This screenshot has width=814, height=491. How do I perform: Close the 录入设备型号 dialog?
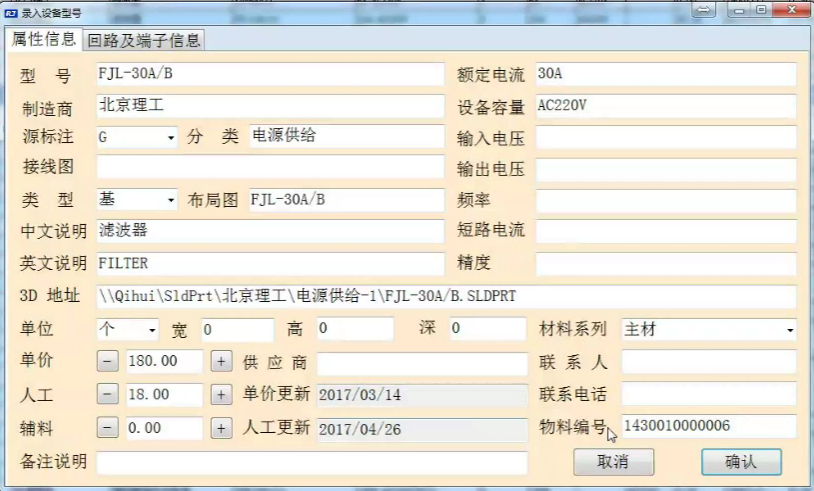pyautogui.click(x=792, y=9)
